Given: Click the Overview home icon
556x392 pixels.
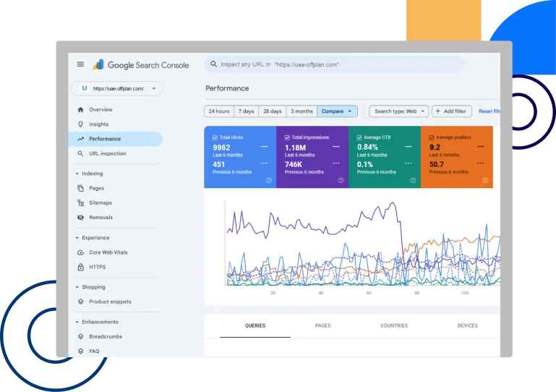Looking at the screenshot, I should pos(81,110).
